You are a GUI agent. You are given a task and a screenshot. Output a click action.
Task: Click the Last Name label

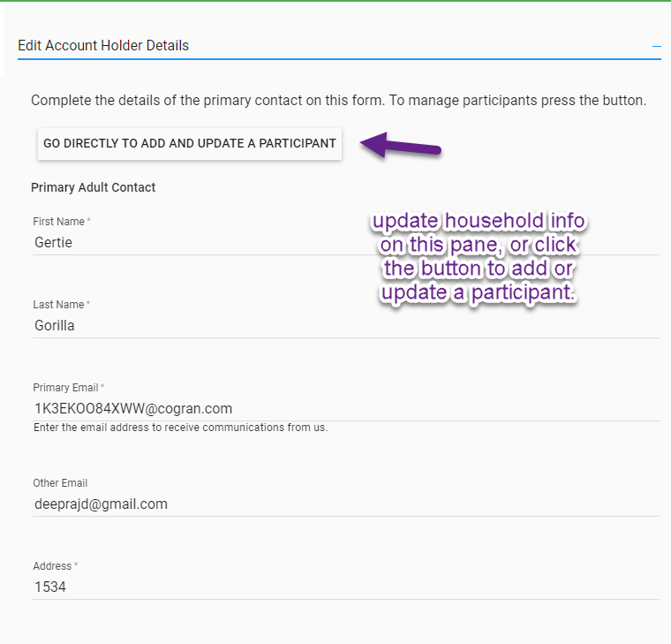click(x=58, y=305)
